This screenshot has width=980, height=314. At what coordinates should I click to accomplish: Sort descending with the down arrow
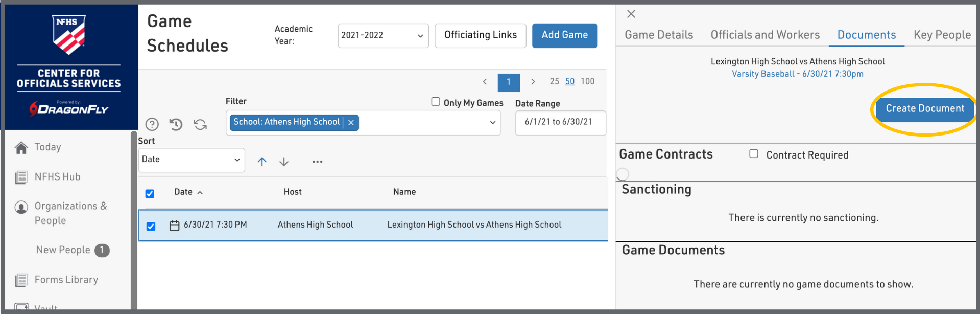click(x=284, y=162)
